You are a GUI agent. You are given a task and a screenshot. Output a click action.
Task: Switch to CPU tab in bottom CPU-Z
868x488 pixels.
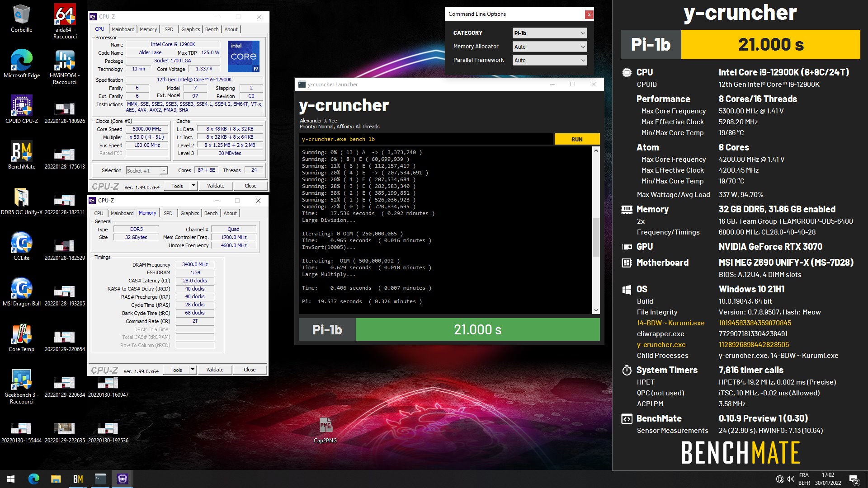coord(99,213)
